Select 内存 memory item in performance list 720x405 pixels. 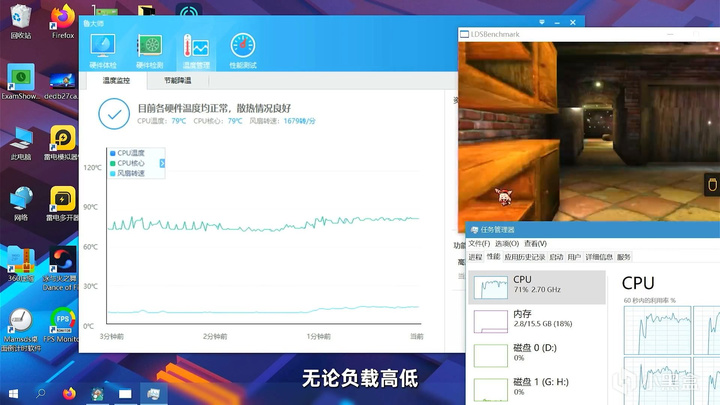537,321
